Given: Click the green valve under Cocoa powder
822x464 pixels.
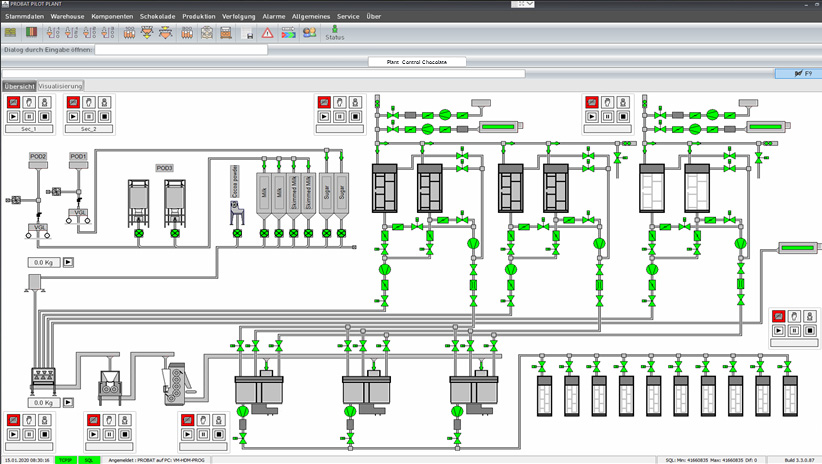Looking at the screenshot, I should [237, 234].
